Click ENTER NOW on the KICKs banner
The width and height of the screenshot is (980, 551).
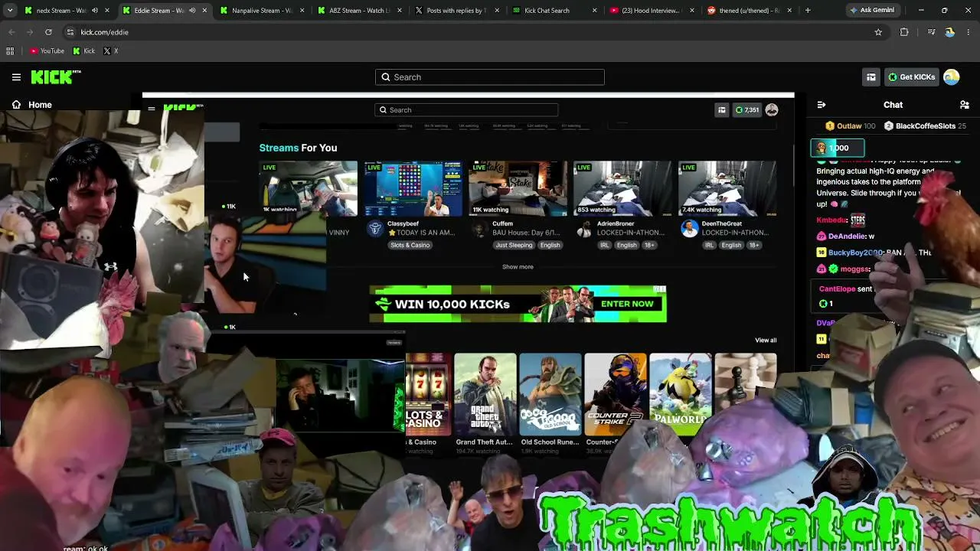pos(627,304)
